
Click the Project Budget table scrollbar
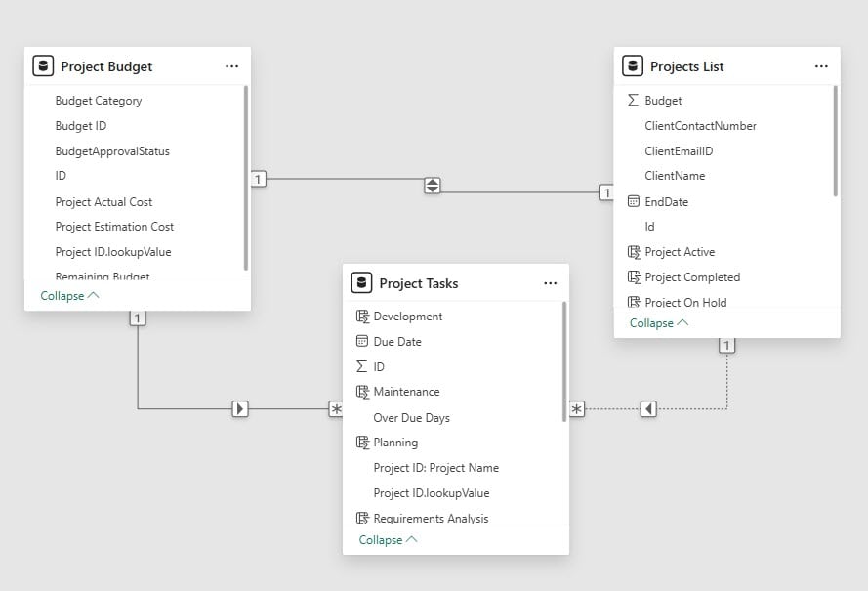click(246, 178)
